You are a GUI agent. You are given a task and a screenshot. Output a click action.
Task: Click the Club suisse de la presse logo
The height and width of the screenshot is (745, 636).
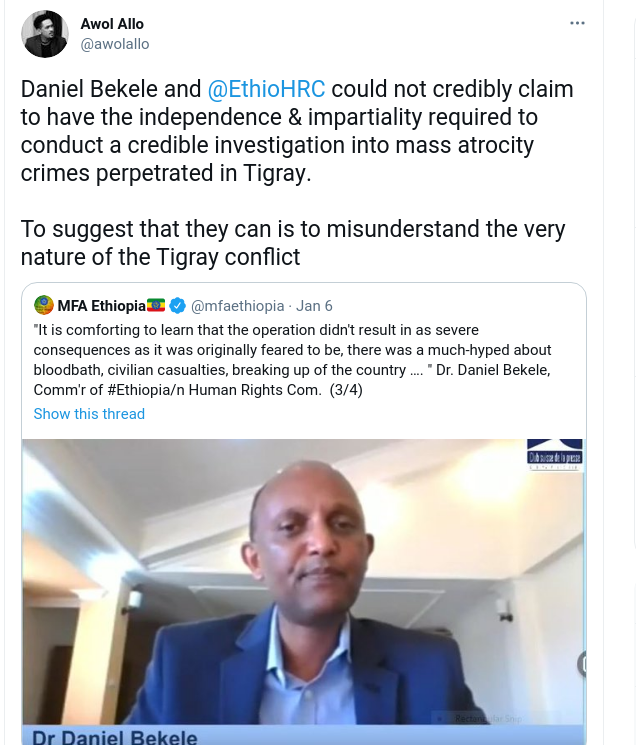pos(555,454)
